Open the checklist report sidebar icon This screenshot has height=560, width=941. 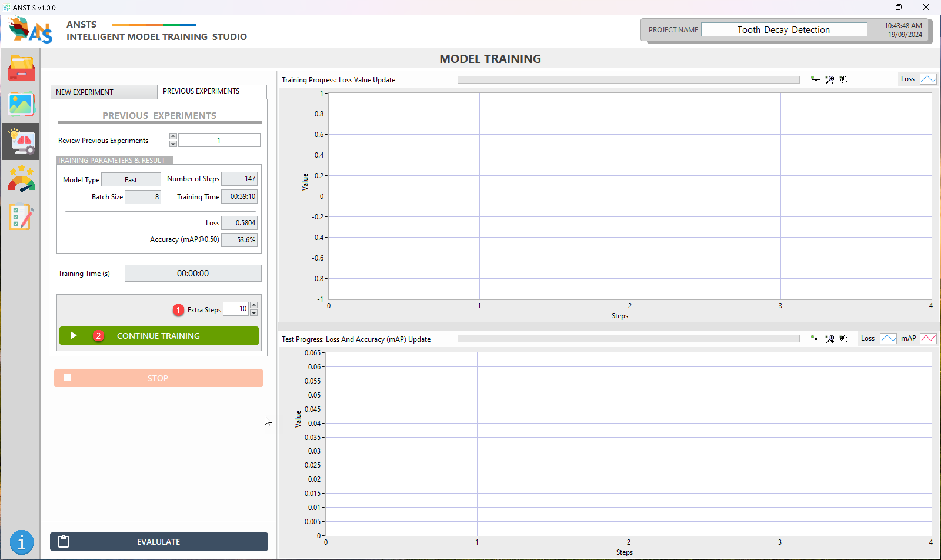21,216
